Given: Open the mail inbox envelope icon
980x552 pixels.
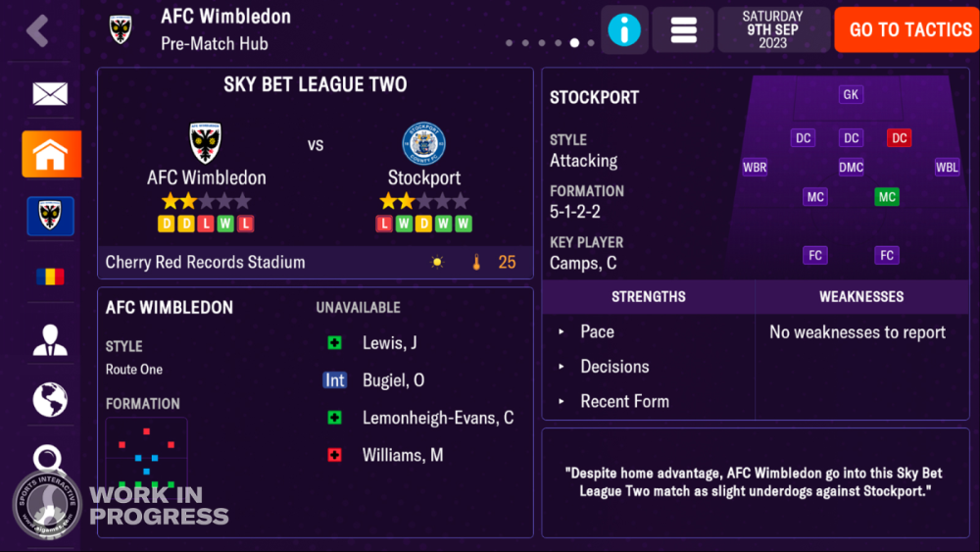Looking at the screenshot, I should pyautogui.click(x=50, y=94).
